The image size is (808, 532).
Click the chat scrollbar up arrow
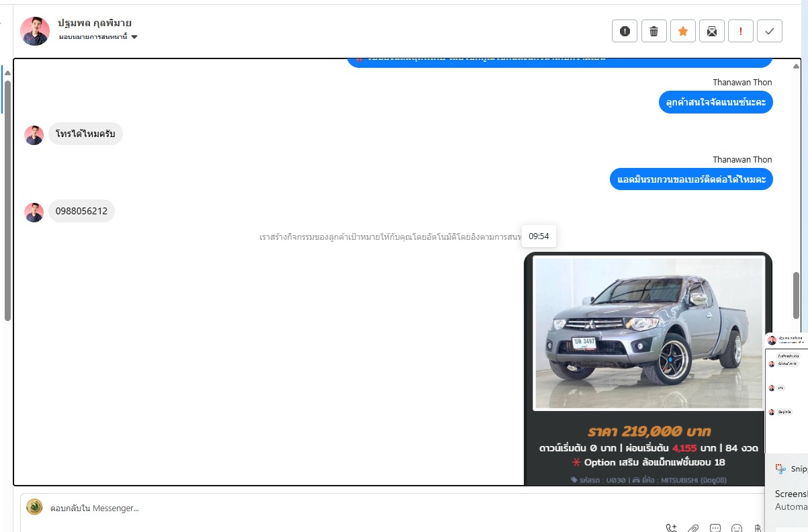click(x=797, y=66)
